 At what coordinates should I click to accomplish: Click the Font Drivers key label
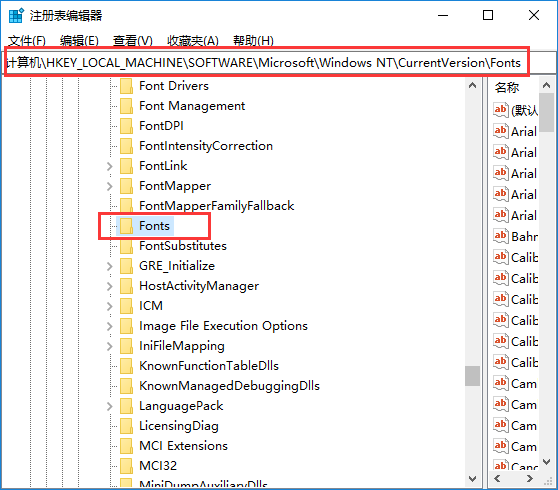point(174,86)
